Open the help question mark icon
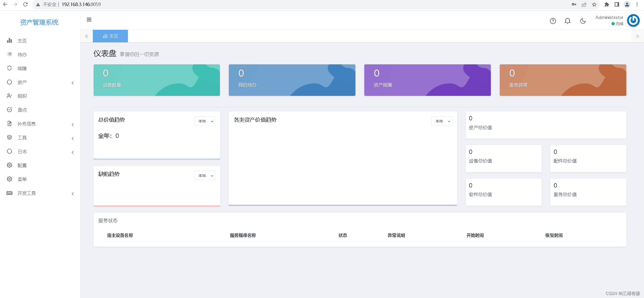 (553, 21)
